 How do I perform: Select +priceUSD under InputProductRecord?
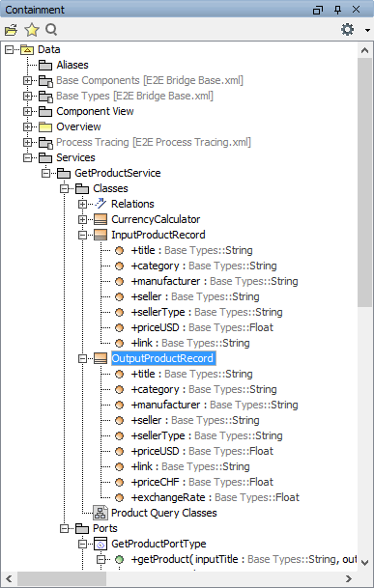tap(202, 327)
